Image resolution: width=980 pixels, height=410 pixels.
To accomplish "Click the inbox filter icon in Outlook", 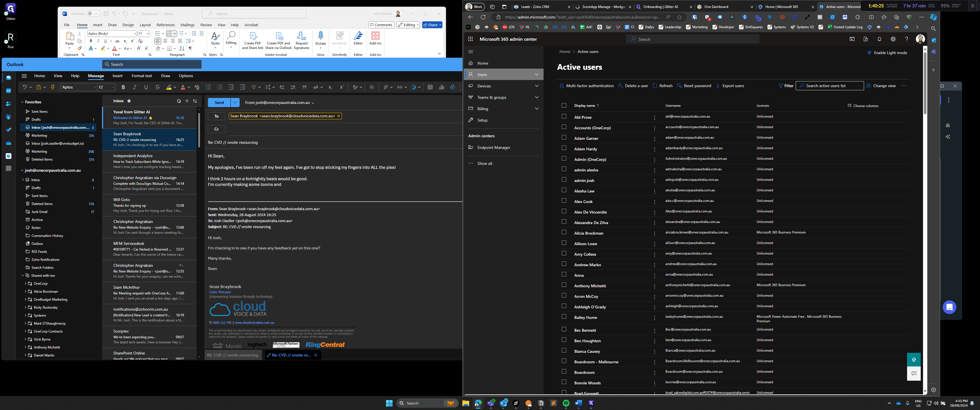I will point(187,101).
